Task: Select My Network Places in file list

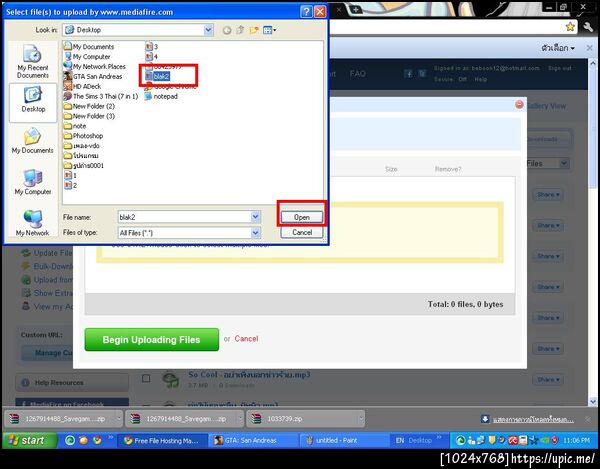Action: [x=95, y=67]
